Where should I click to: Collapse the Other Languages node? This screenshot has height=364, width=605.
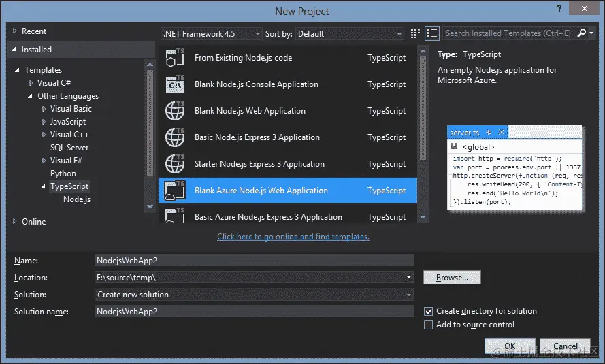pos(30,96)
